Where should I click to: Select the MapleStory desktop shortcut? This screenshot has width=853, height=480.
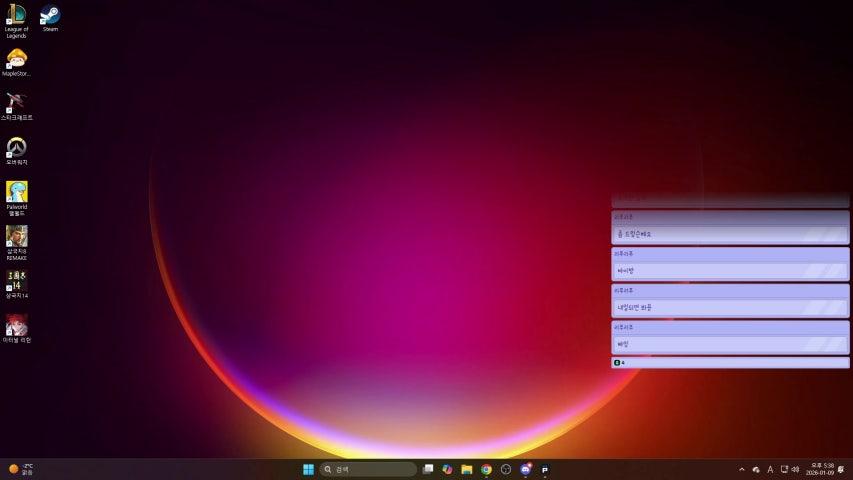(x=16, y=60)
